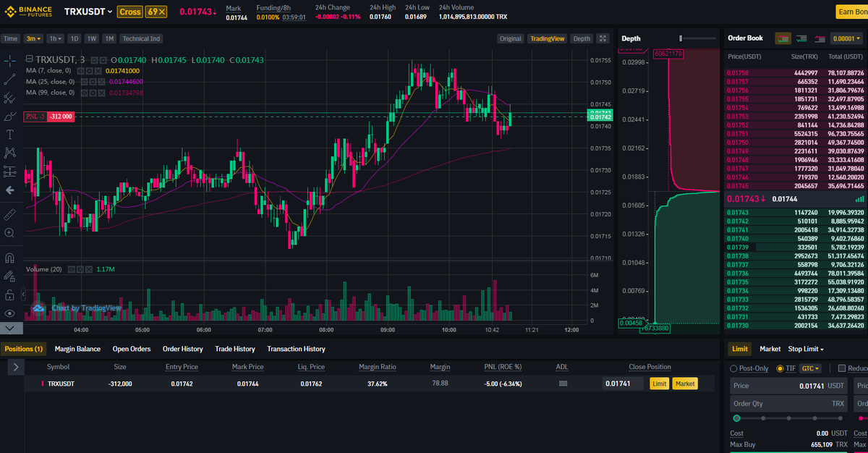Open the Stop Limit order dropdown
Viewport: 868px width, 453px height.
tap(807, 349)
